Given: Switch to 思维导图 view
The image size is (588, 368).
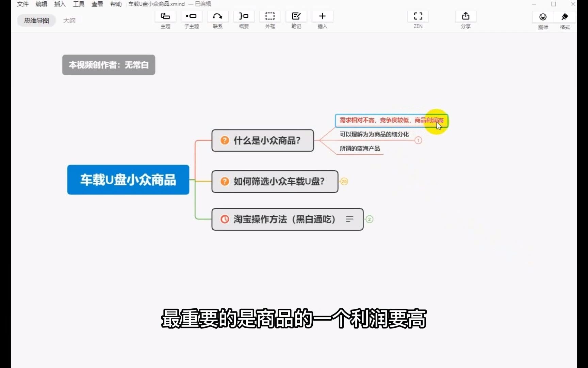Looking at the screenshot, I should pyautogui.click(x=36, y=20).
